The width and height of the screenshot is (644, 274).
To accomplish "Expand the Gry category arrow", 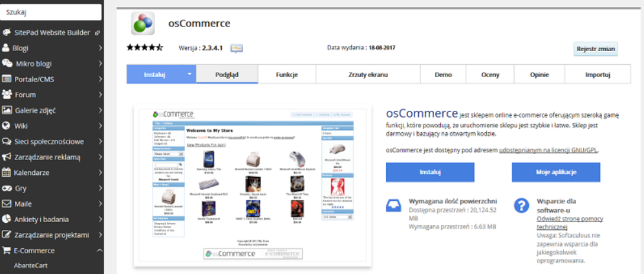I will [x=100, y=188].
